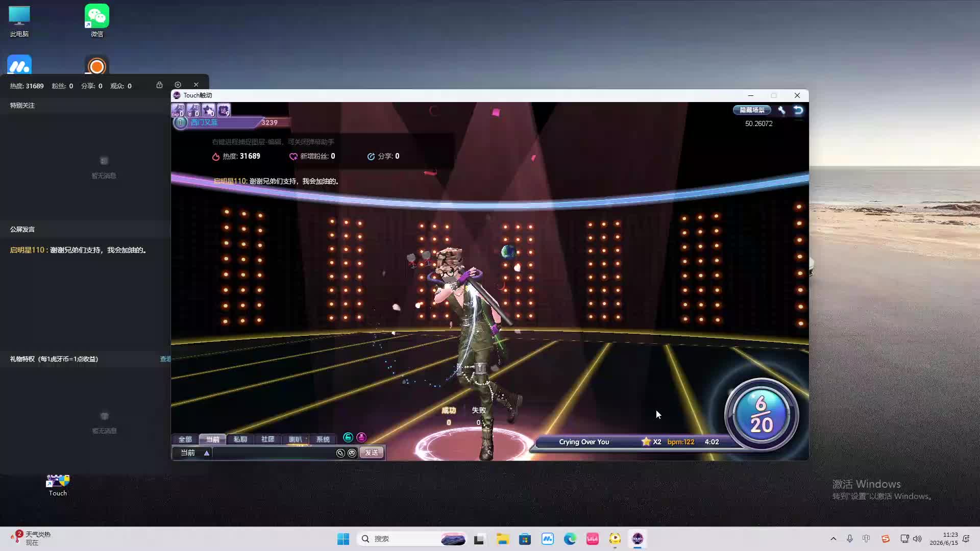Open Microsoft Edge from the taskbar

pyautogui.click(x=570, y=539)
